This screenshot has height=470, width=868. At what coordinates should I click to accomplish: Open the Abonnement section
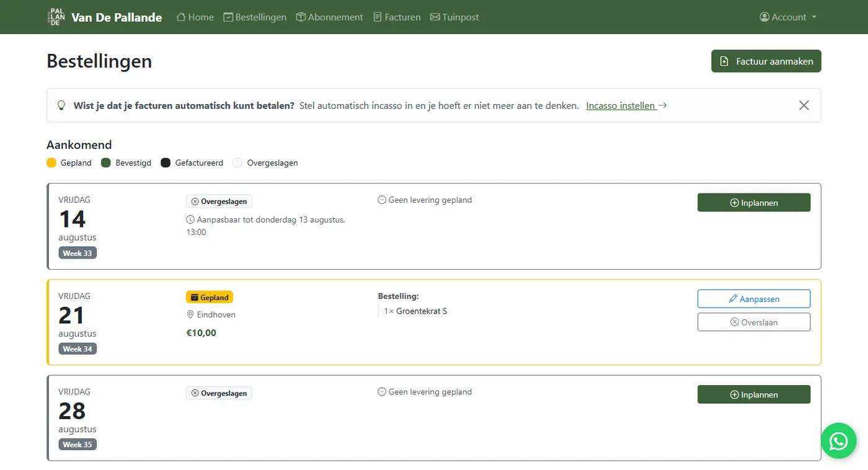pos(329,17)
